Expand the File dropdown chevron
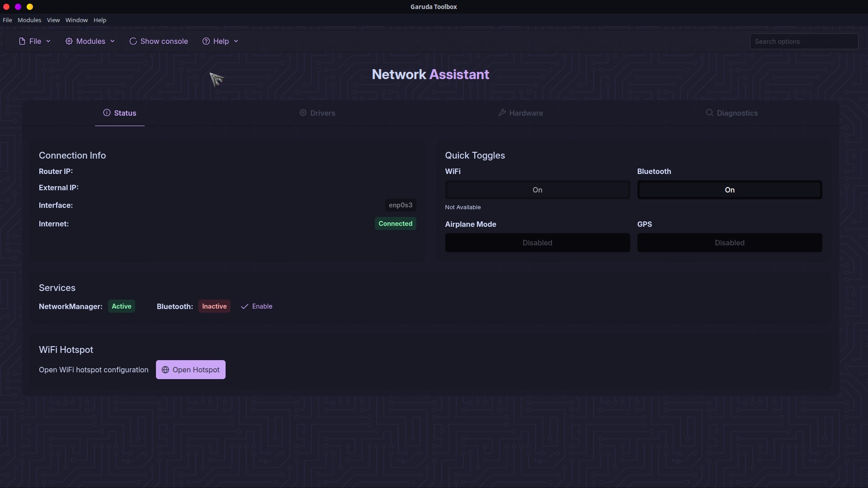This screenshot has height=488, width=868. pyautogui.click(x=48, y=41)
